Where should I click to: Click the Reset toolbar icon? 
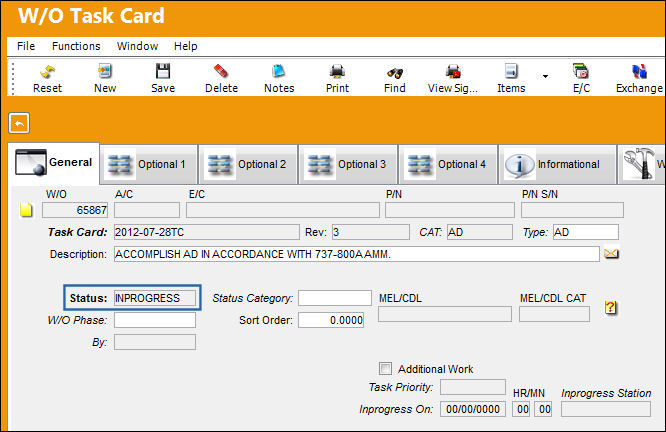pos(47,78)
